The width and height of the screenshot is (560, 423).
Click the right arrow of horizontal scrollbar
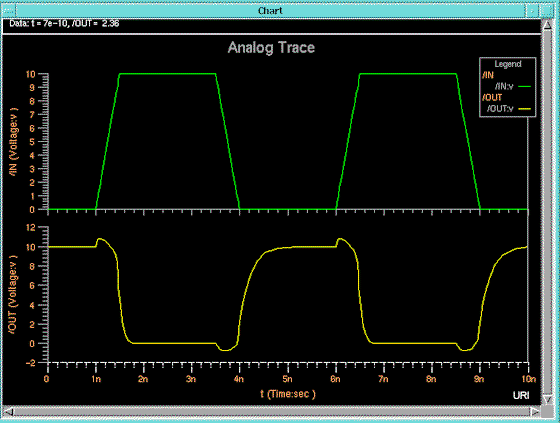click(x=535, y=412)
